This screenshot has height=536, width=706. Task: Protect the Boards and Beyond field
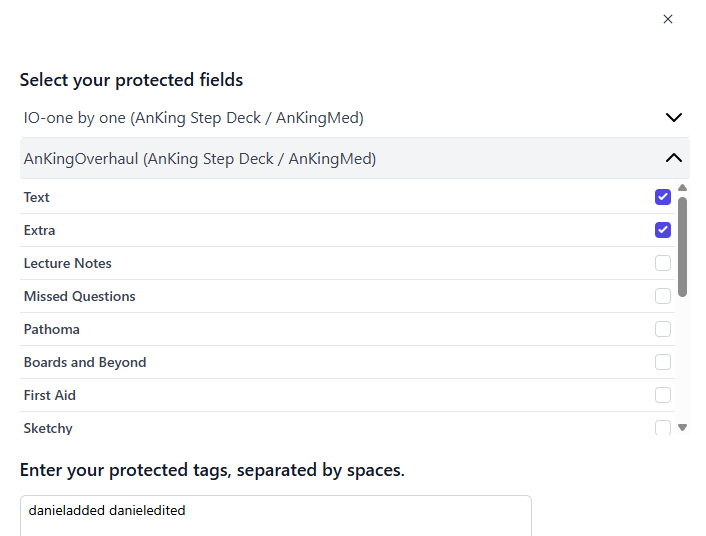pyautogui.click(x=662, y=362)
